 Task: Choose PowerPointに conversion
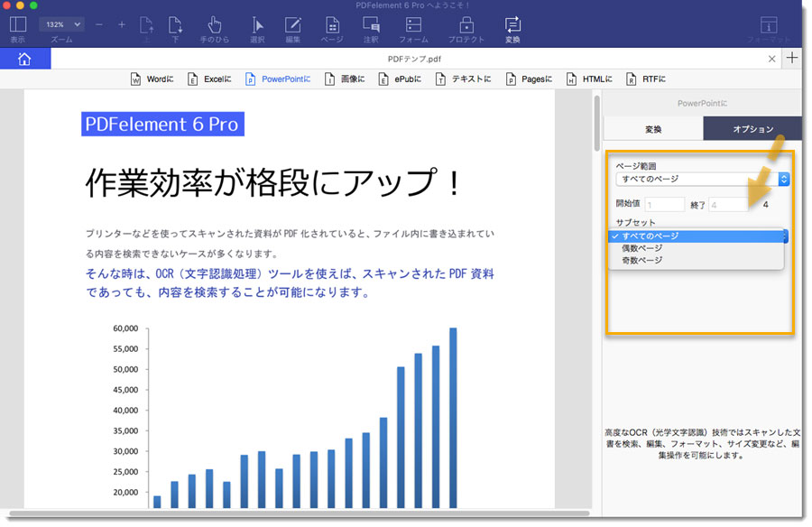[278, 79]
